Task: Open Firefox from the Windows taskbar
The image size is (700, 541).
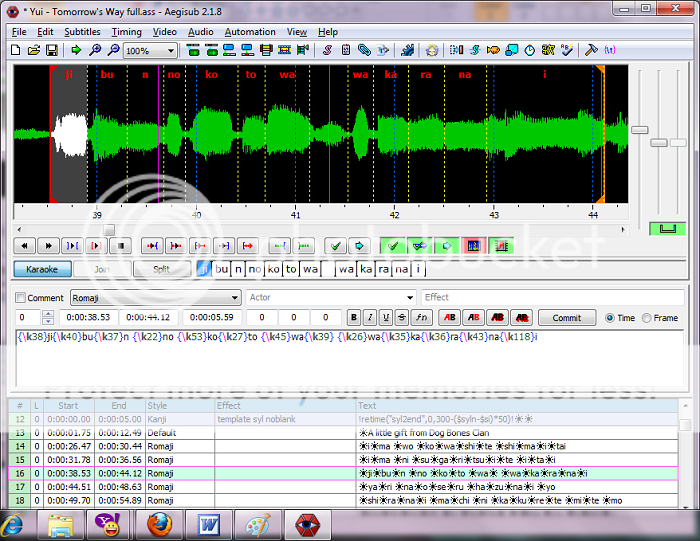Action: click(x=158, y=523)
